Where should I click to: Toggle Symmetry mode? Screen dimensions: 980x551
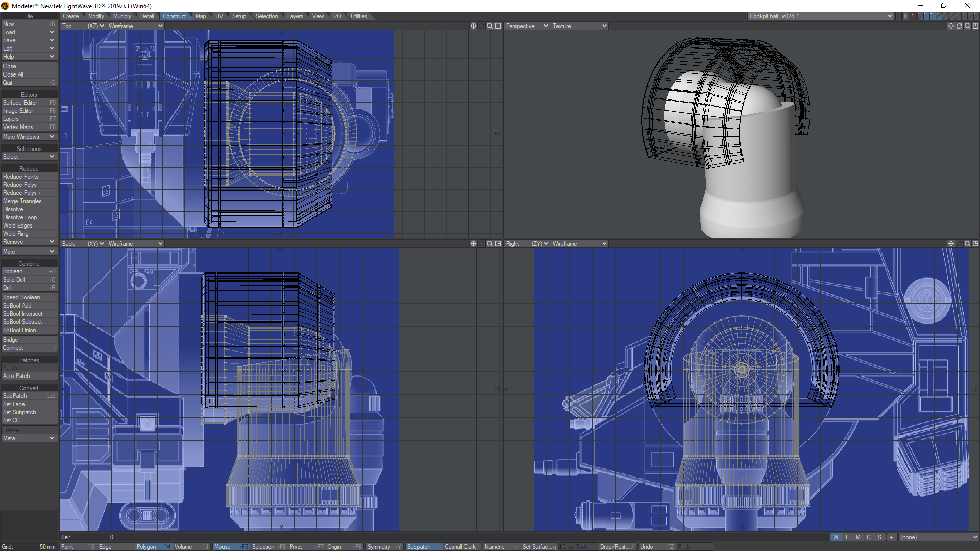click(384, 547)
